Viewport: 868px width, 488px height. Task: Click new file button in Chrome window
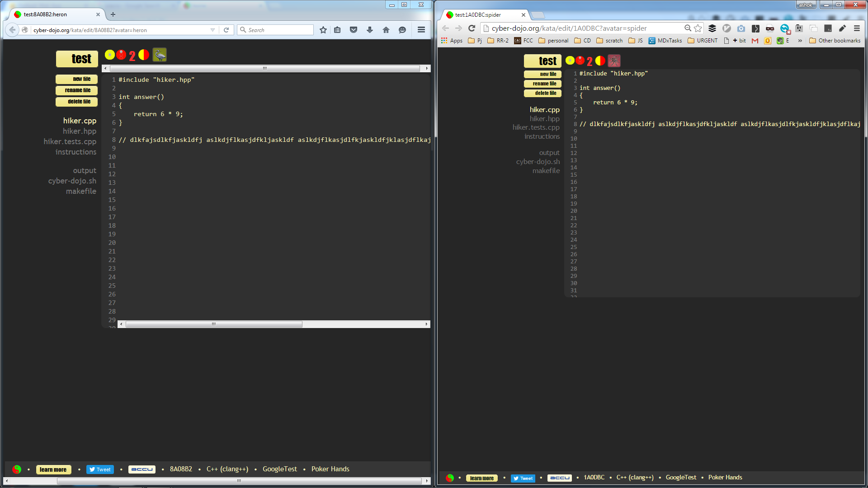click(542, 74)
